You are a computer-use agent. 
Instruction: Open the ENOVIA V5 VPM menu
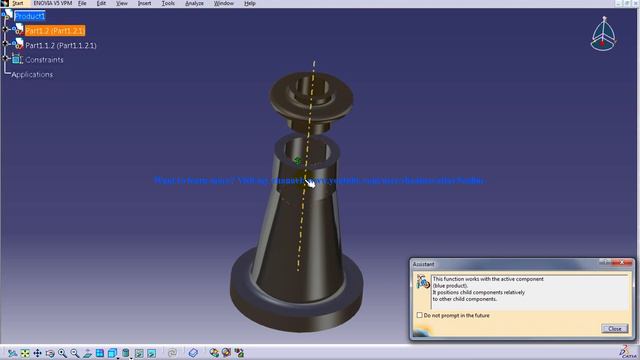point(53,3)
